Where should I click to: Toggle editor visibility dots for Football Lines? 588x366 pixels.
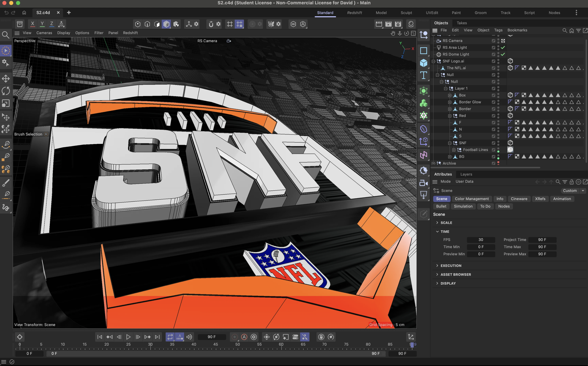tap(498, 150)
